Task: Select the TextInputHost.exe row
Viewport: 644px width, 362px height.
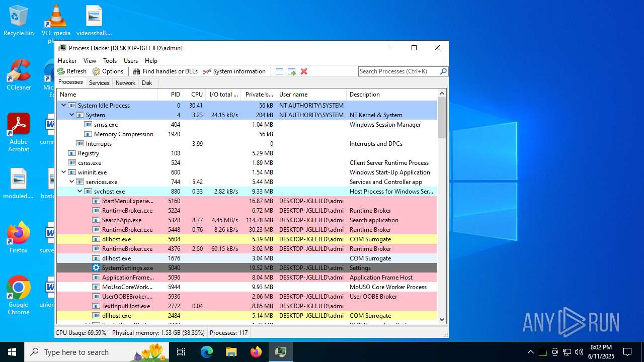Action: [247, 306]
